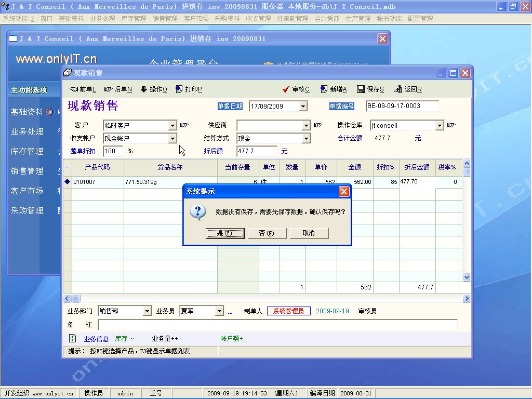This screenshot has height=399, width=532.
Task: Click the 取消 button in the dialog
Action: pos(309,233)
